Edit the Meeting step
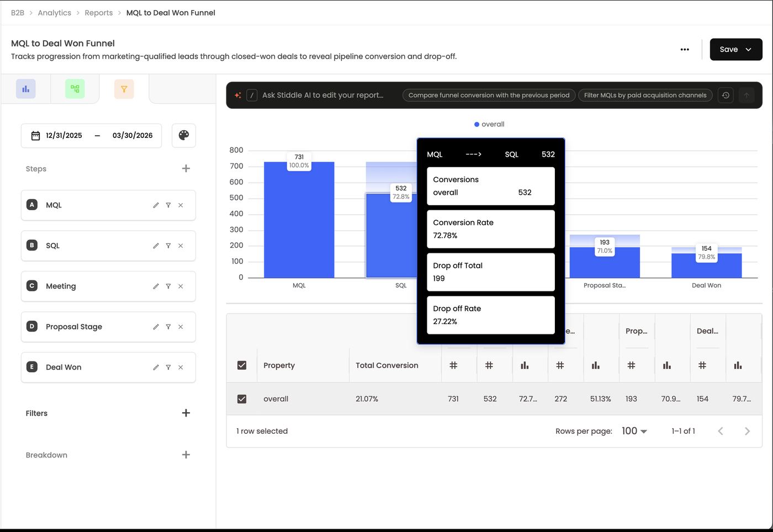Viewport: 773px width, 532px height. coord(156,286)
